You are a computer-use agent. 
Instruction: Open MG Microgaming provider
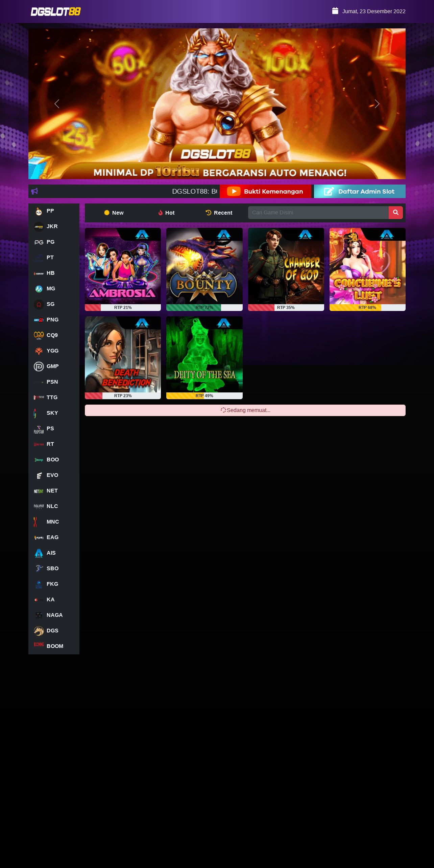(54, 289)
